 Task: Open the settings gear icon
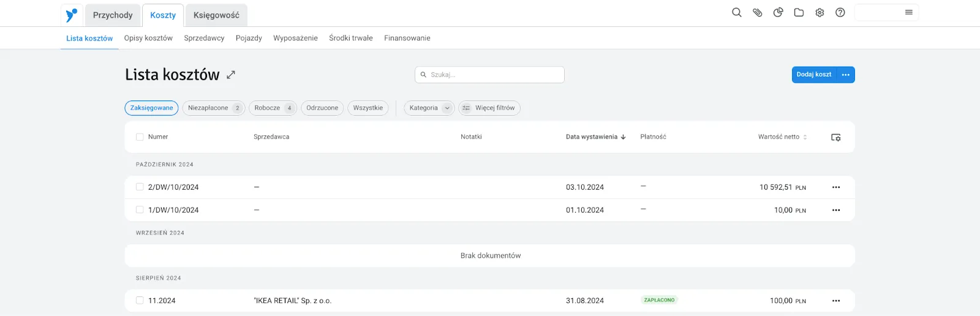820,12
